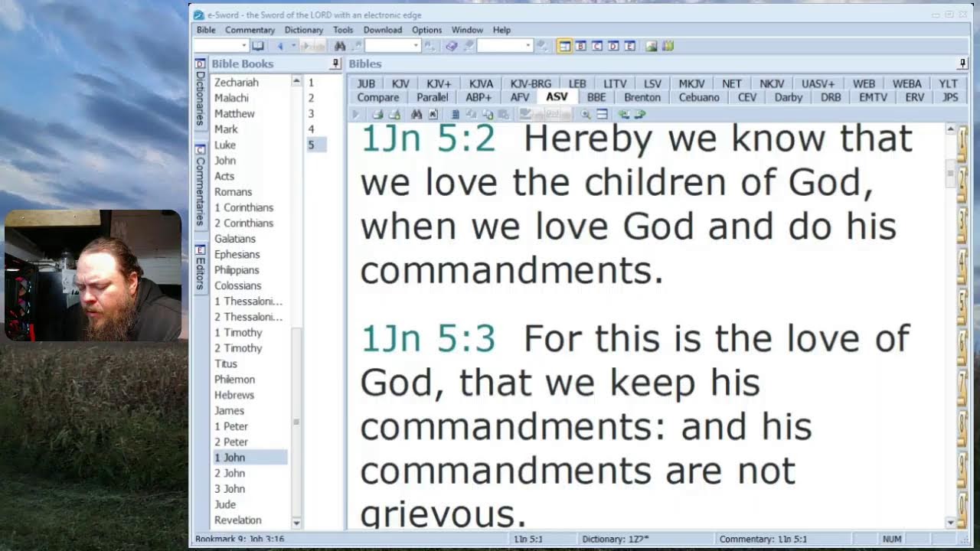Click scroll-up arrow of Bible Books list
Image resolution: width=980 pixels, height=551 pixels.
coord(296,80)
